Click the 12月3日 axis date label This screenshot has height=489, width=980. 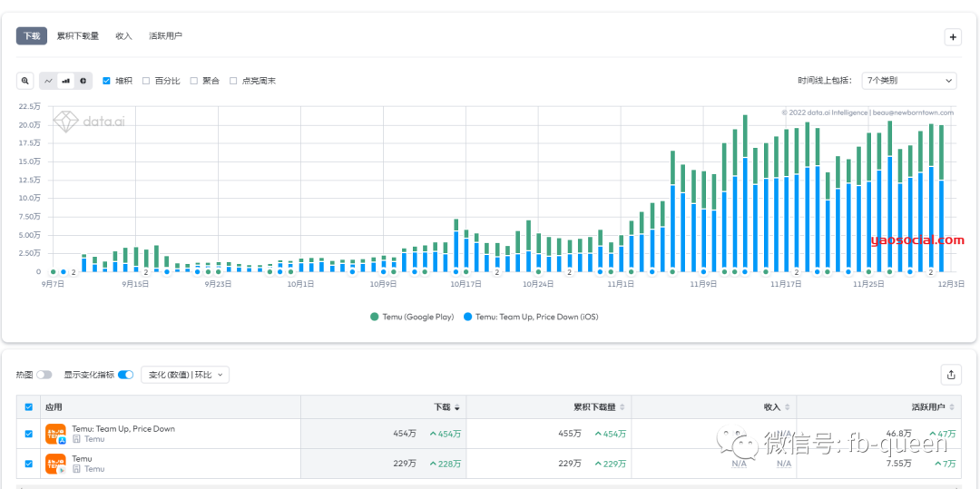coord(952,284)
